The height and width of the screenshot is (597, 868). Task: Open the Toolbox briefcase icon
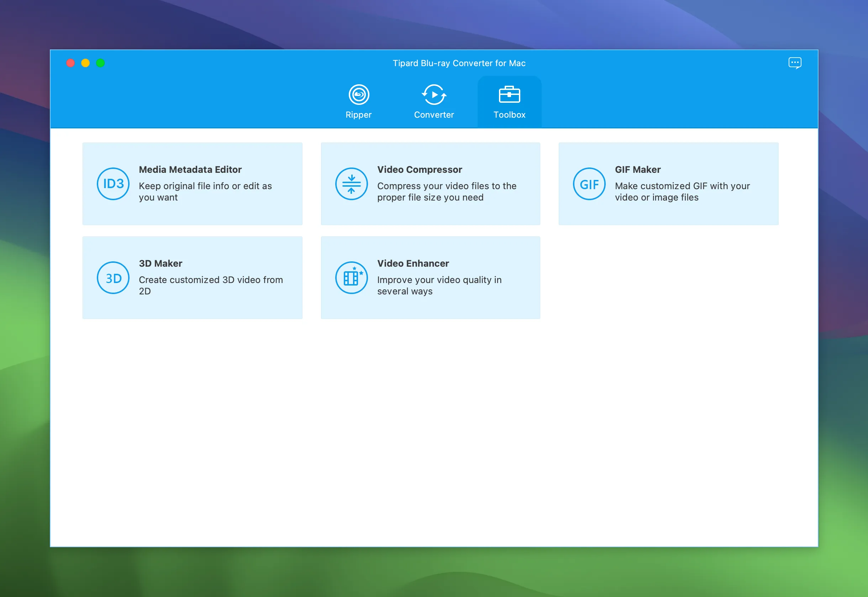(509, 95)
